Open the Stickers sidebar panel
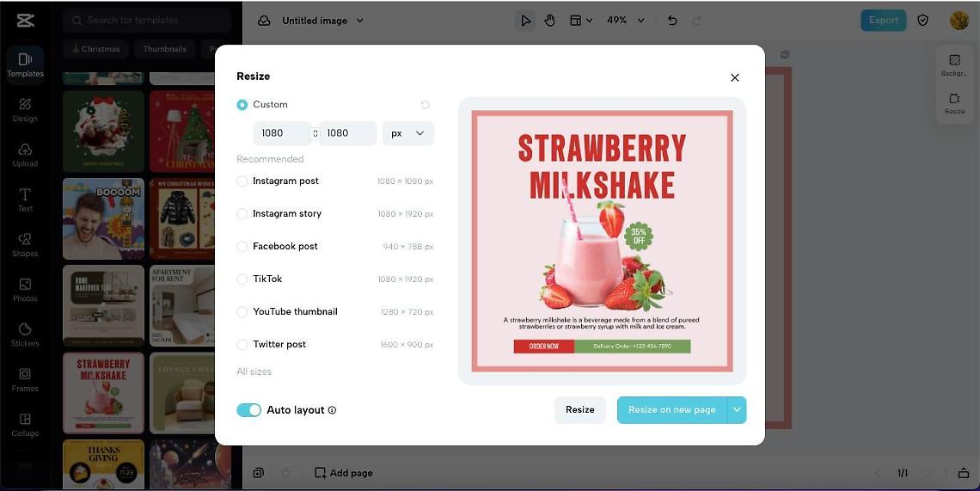Image resolution: width=980 pixels, height=491 pixels. pyautogui.click(x=25, y=334)
